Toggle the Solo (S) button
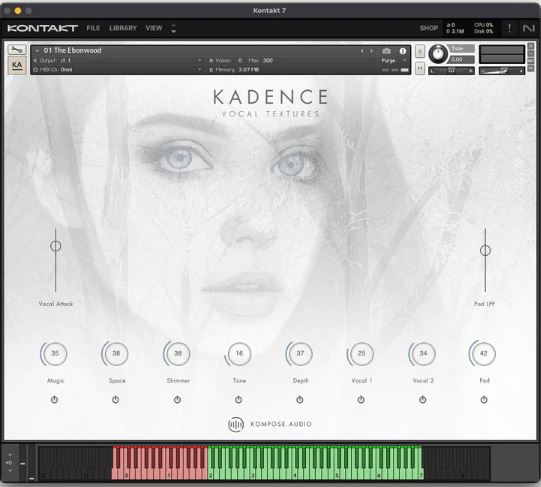Screen dimensions: 541x487 (x=420, y=51)
